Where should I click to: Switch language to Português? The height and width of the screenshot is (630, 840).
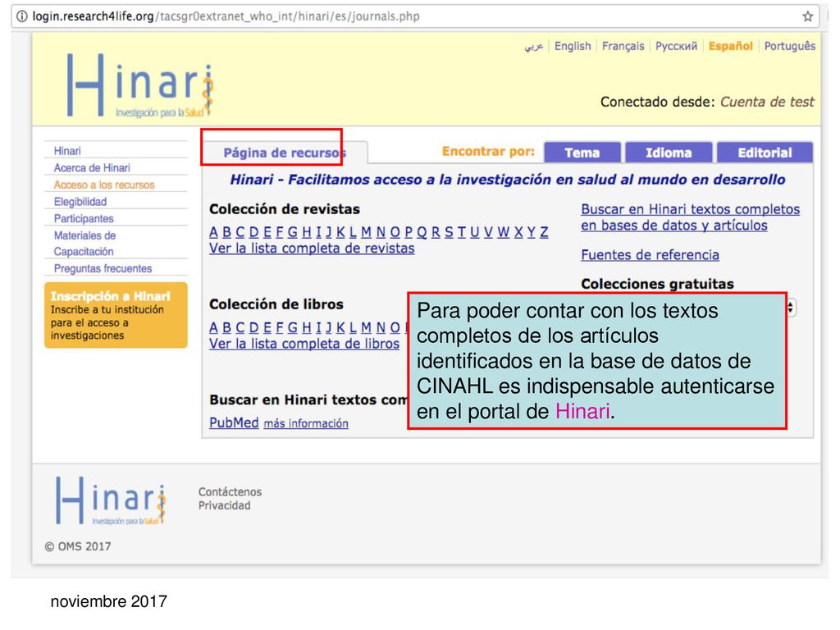tap(790, 46)
